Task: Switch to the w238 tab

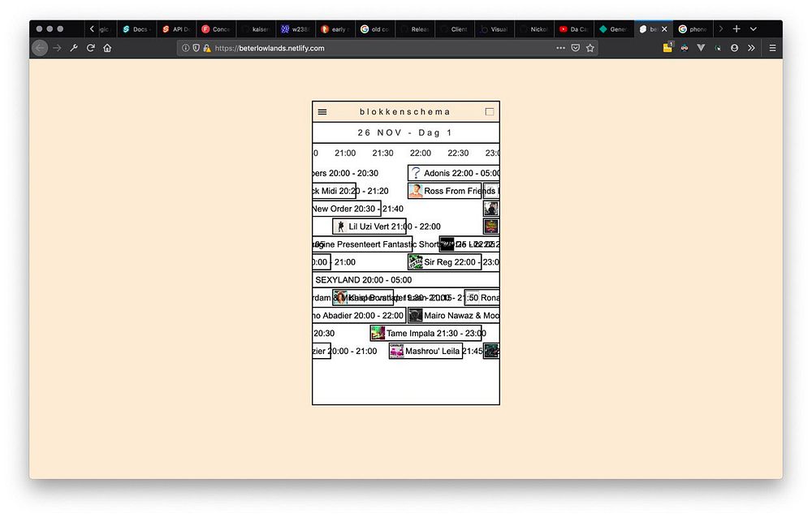Action: [296, 29]
